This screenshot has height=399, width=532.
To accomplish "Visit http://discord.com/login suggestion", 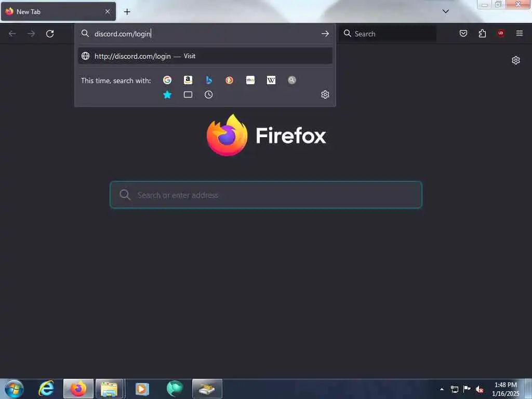I will (205, 56).
